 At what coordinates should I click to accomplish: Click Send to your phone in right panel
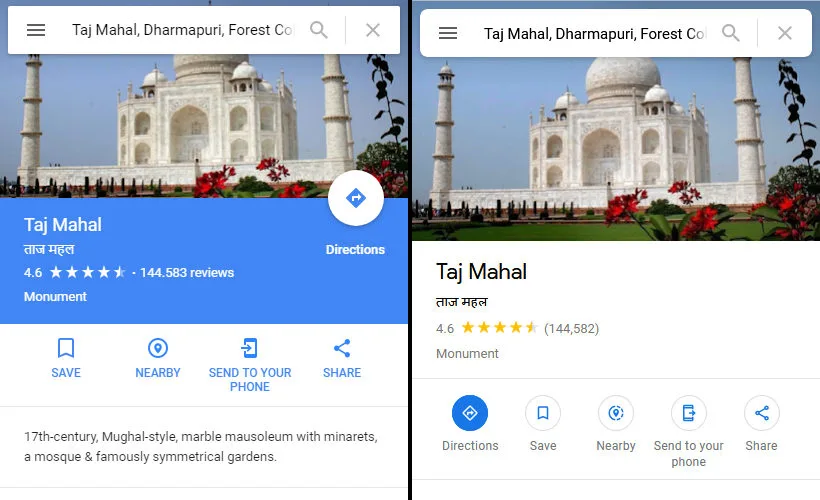coord(689,413)
